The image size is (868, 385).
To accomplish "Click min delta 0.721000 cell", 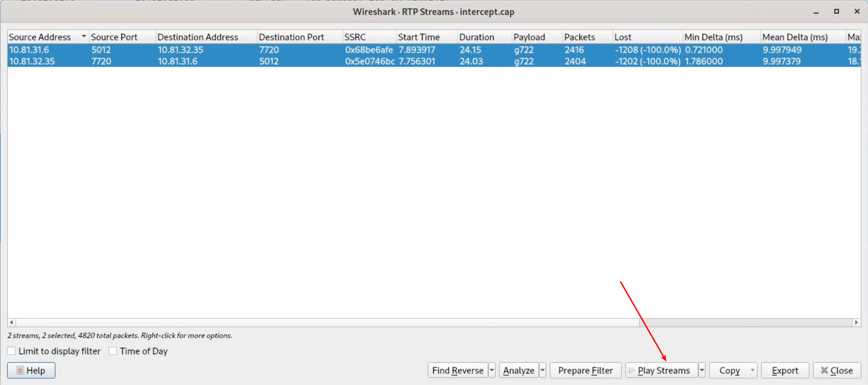I will 704,50.
